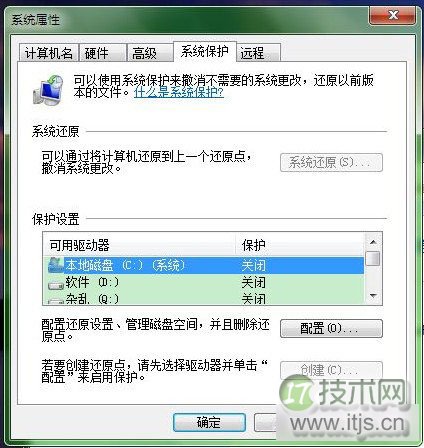Confirm with the 确定 button
Screen dimensions: 424x448
[x=209, y=423]
